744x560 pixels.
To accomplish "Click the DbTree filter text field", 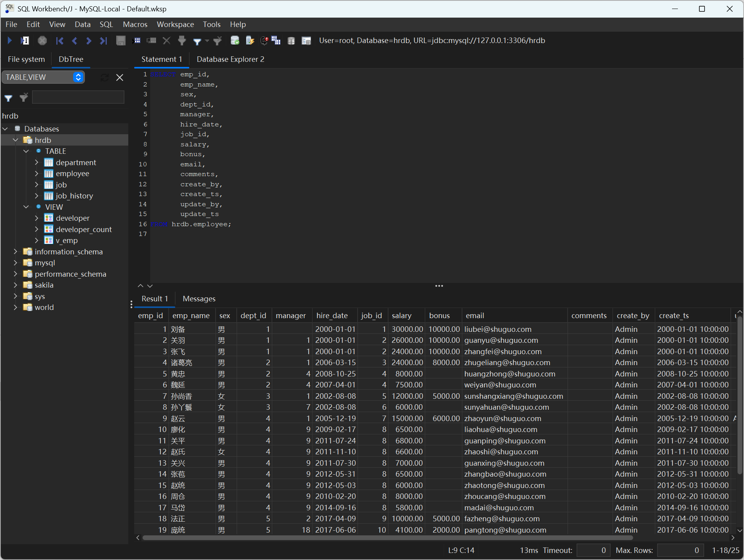I will click(x=78, y=97).
